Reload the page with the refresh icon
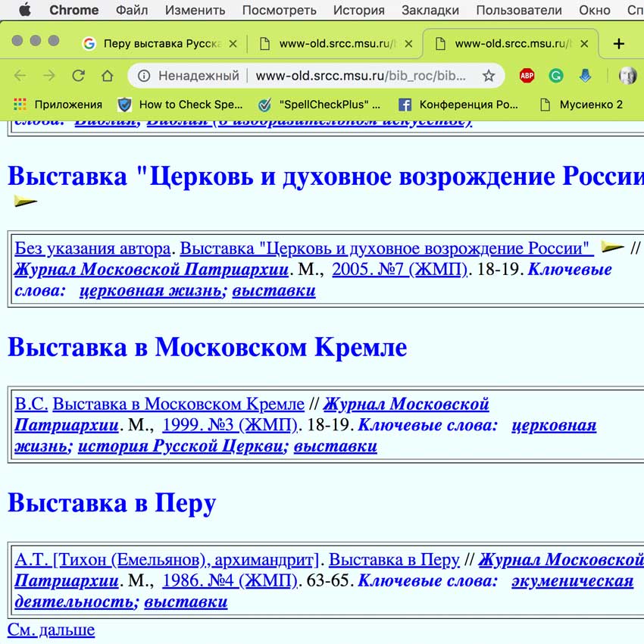644x644 pixels. pos(78,76)
